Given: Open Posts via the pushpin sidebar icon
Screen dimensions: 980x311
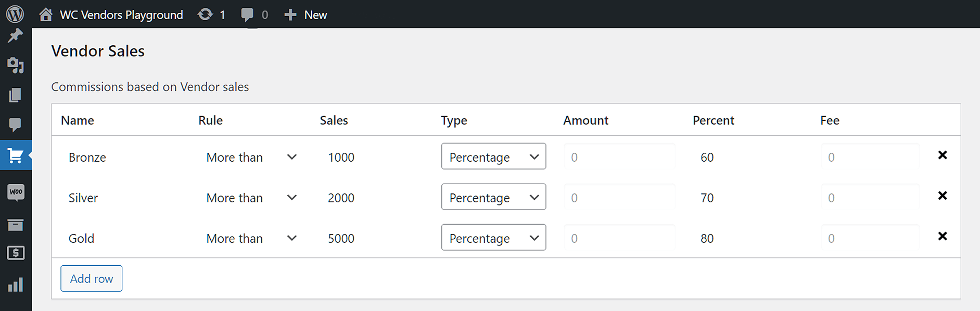Looking at the screenshot, I should point(15,36).
